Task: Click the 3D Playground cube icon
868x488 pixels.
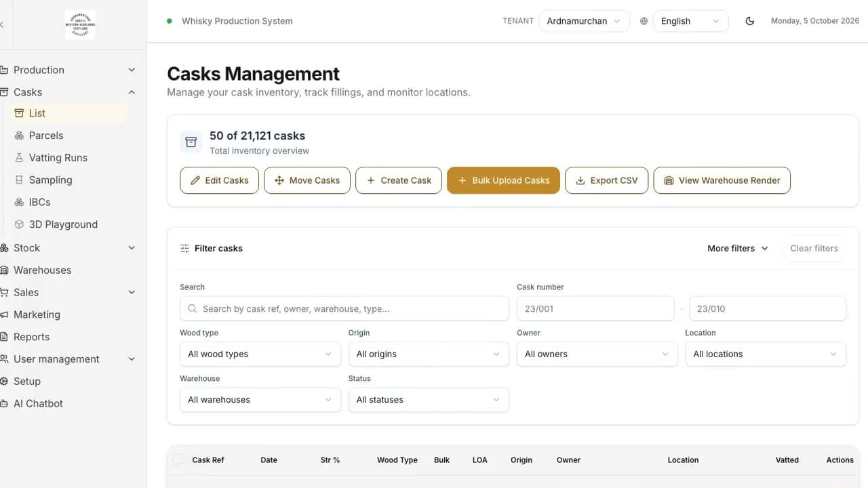Action: coord(19,224)
